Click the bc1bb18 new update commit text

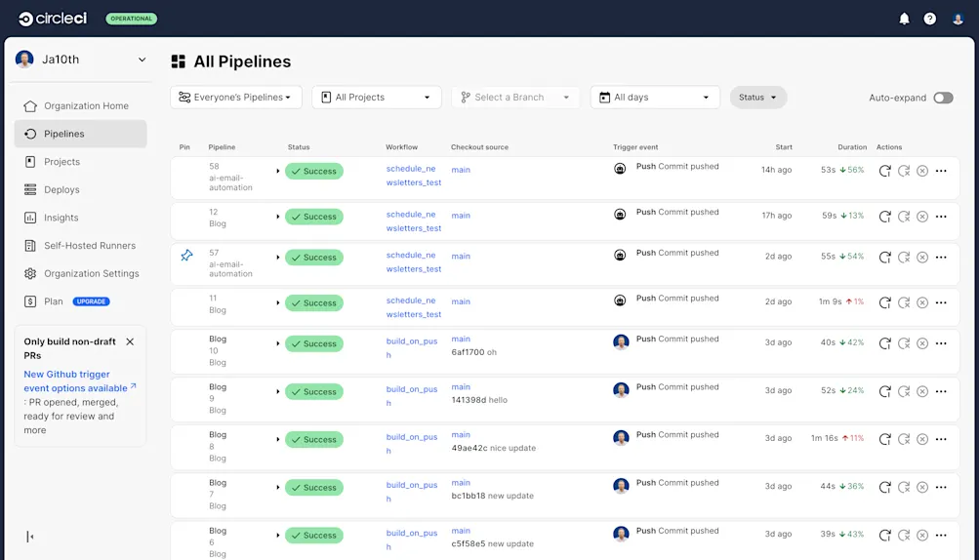coord(493,497)
